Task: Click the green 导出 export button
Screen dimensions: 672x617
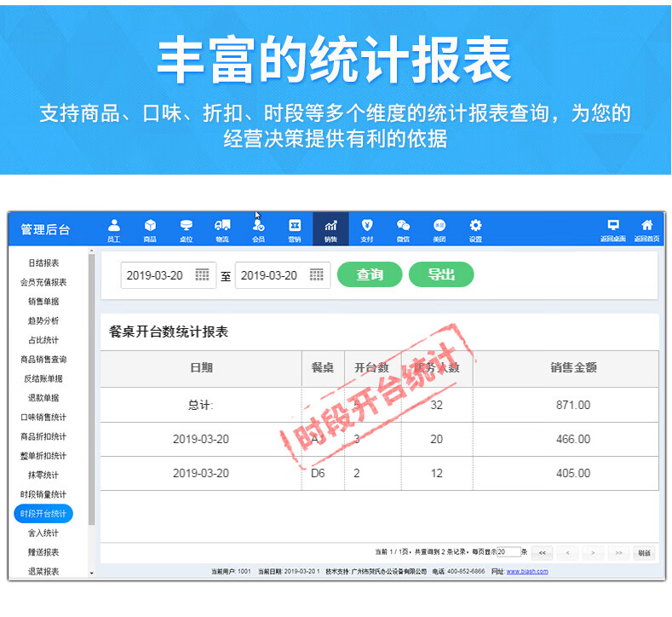Action: (441, 274)
